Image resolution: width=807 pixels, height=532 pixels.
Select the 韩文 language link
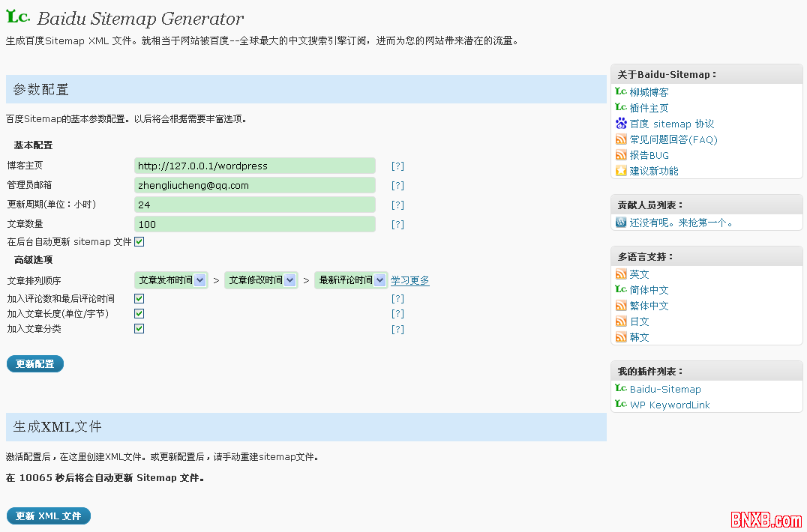[x=639, y=338]
